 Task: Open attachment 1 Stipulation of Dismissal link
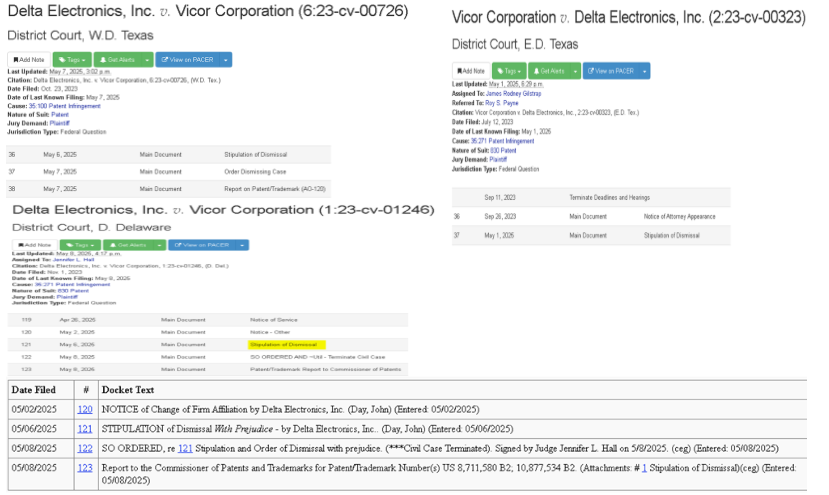click(x=644, y=468)
